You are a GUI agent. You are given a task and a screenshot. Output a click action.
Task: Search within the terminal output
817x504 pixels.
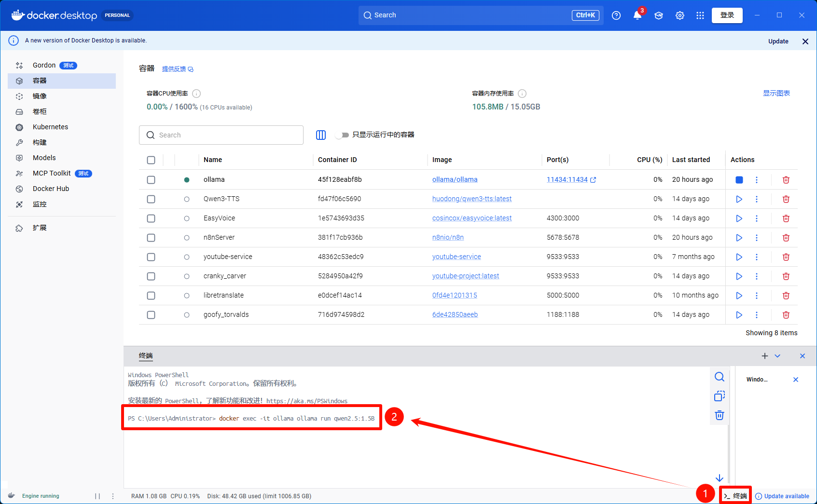click(720, 377)
